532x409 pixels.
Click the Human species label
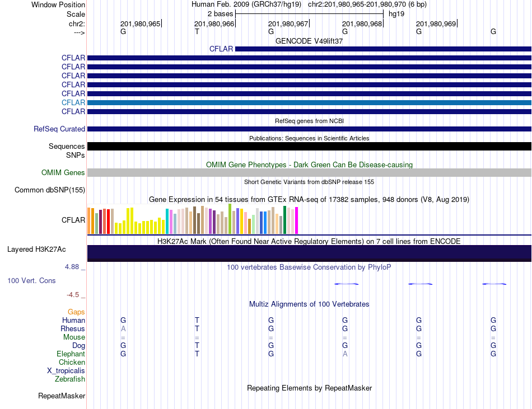[x=73, y=320]
